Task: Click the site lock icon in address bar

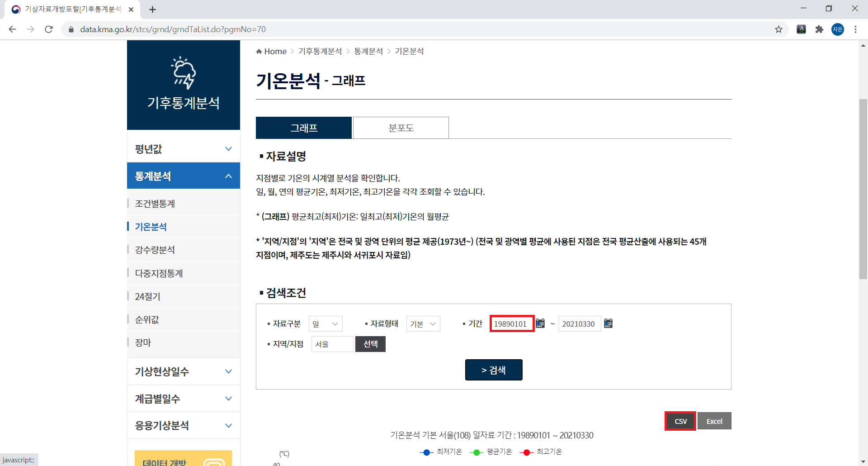Action: (71, 29)
